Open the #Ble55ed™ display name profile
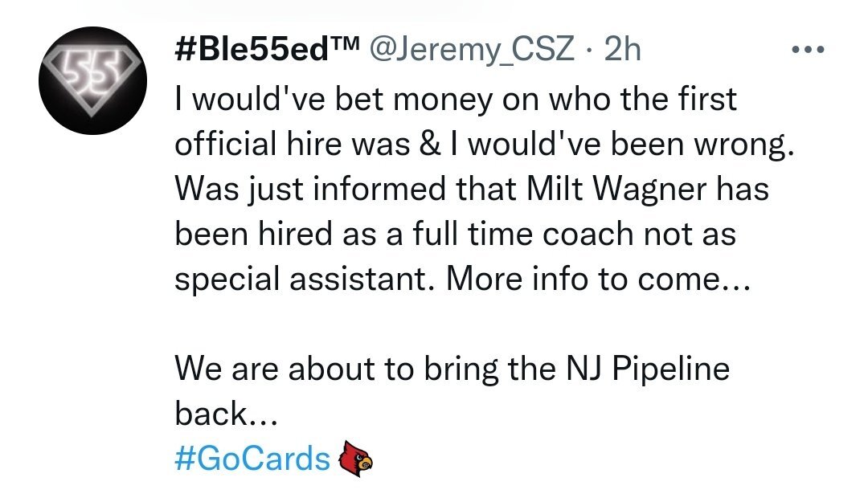 point(267,50)
